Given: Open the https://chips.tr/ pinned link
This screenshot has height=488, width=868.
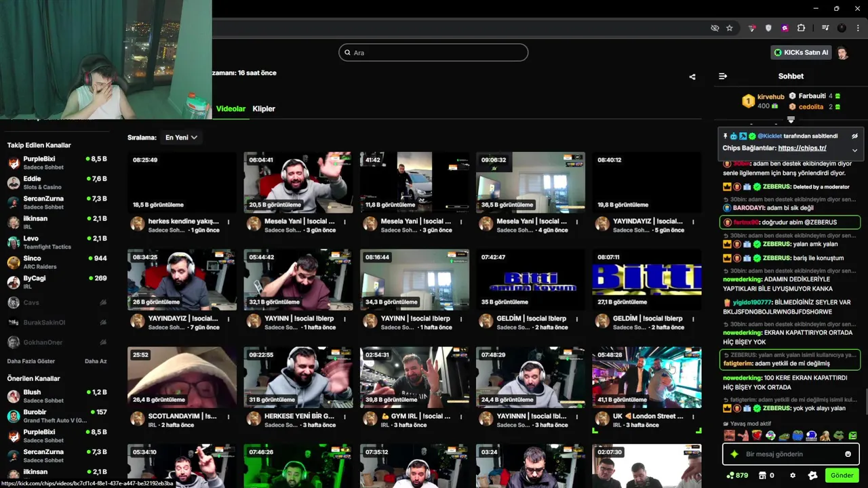Looking at the screenshot, I should (802, 148).
